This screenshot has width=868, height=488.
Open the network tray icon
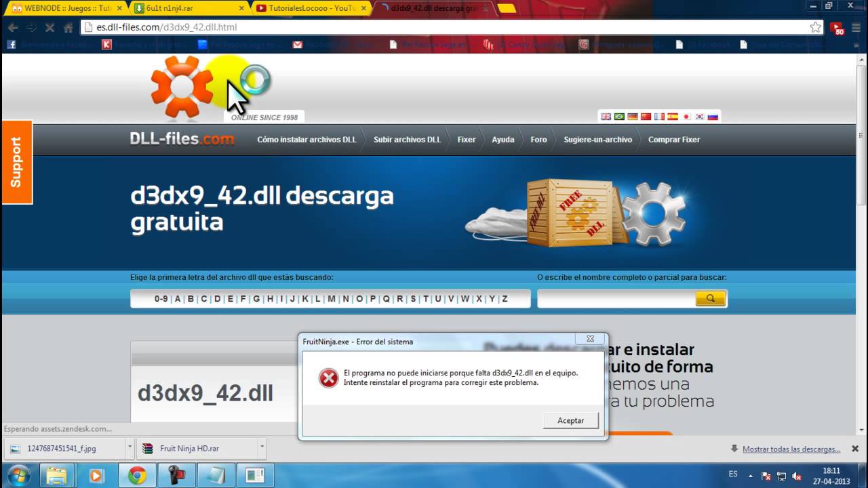[x=781, y=476]
